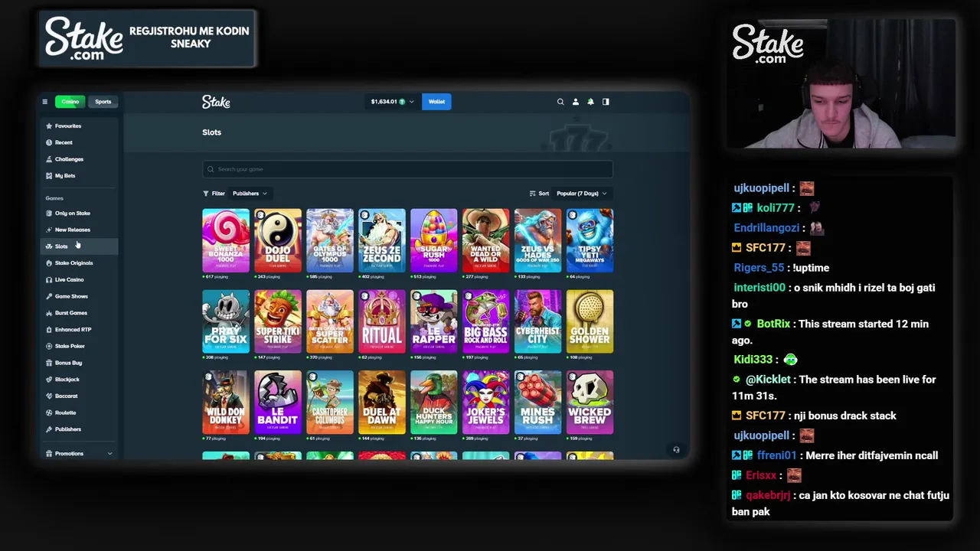This screenshot has height=551, width=980.
Task: Open the Duel at Dawn game
Action: (x=382, y=403)
